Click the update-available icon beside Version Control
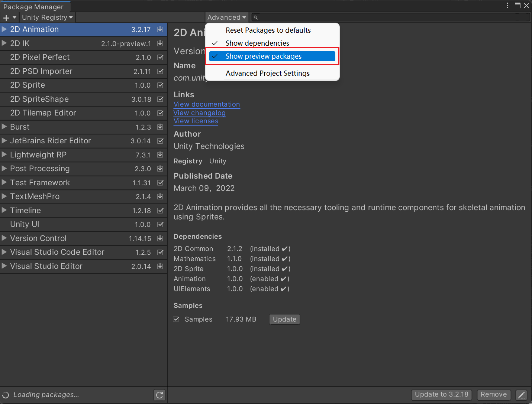This screenshot has height=404, width=532. [160, 238]
